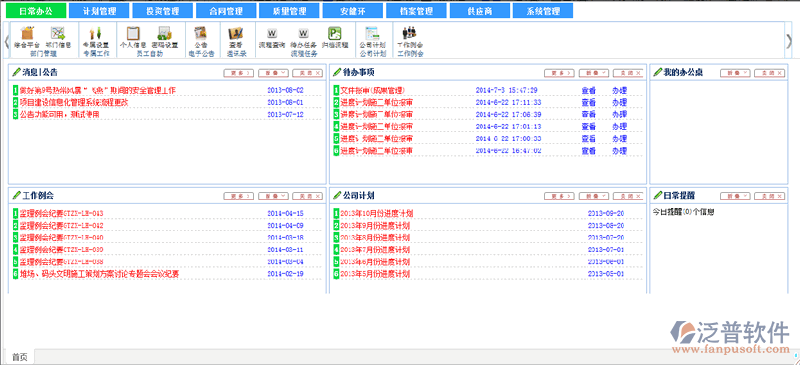Switch to the 档案管理 tab
Screen dimensions: 800x365
416,11
